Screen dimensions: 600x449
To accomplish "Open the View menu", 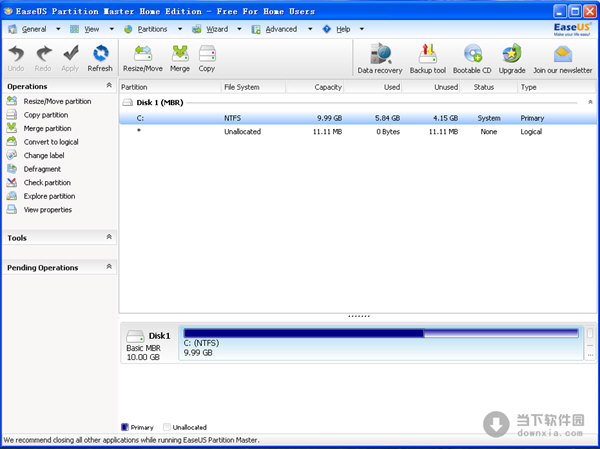I will pyautogui.click(x=91, y=29).
